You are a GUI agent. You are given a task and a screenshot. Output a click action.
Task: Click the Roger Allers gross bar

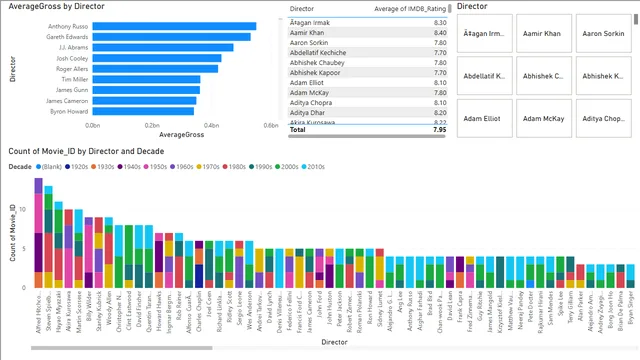[155, 69]
